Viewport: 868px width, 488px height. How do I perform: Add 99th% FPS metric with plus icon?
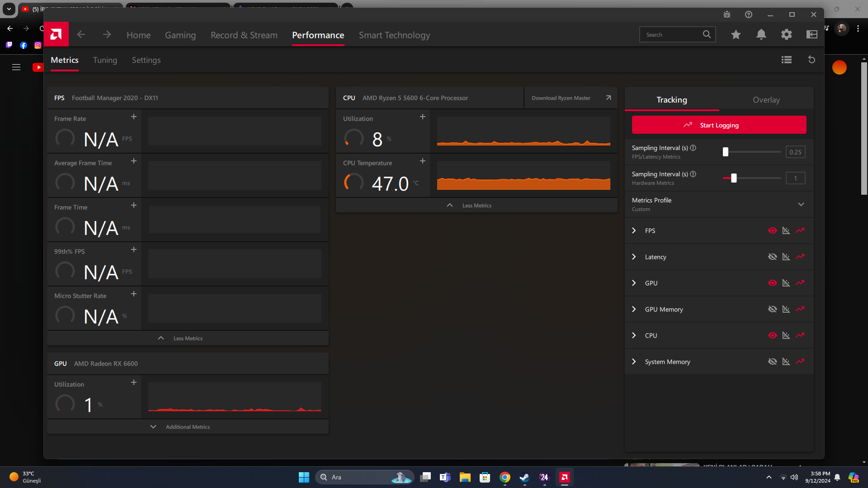click(134, 249)
